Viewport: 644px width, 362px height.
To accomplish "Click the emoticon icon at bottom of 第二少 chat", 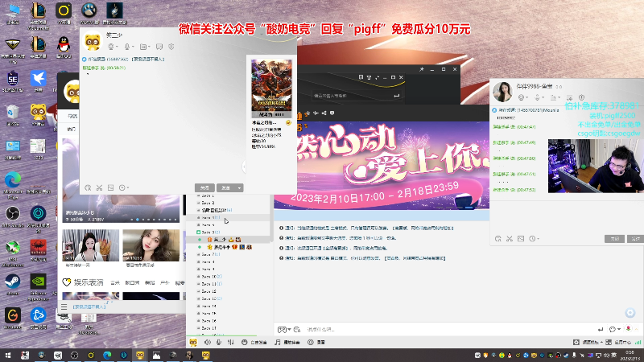I will pyautogui.click(x=88, y=187).
